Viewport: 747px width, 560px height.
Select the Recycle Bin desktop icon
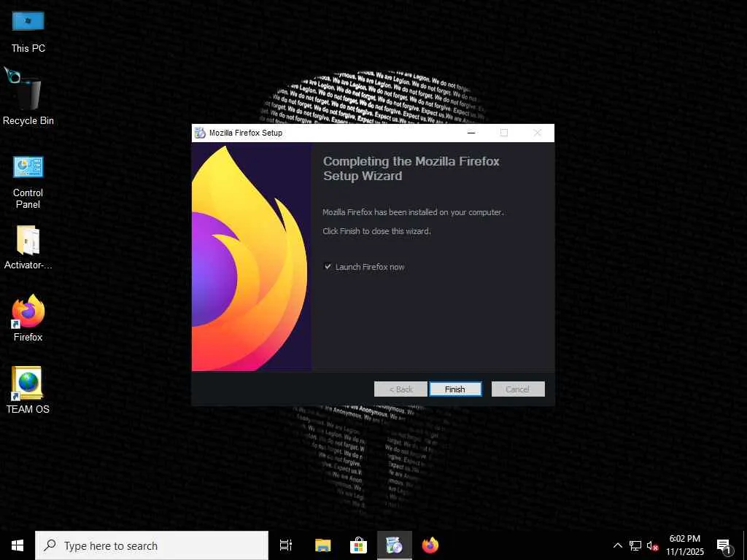28,97
